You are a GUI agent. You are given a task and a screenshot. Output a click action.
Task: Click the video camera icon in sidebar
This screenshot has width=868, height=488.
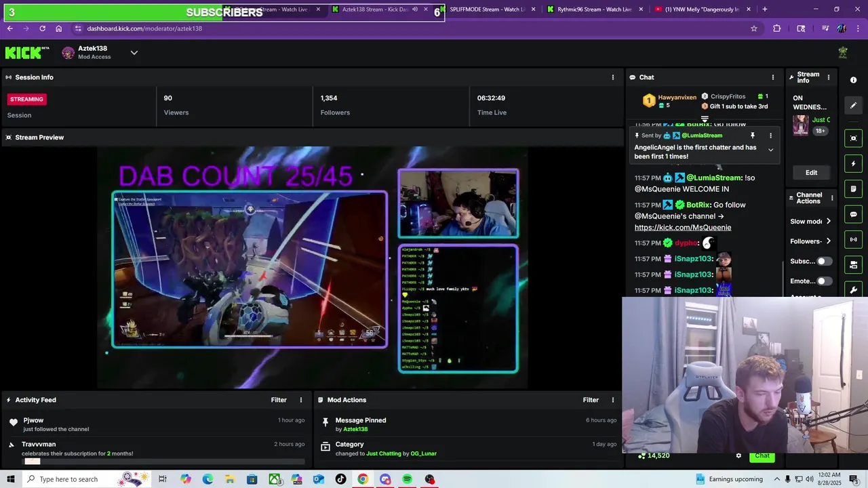pyautogui.click(x=853, y=264)
